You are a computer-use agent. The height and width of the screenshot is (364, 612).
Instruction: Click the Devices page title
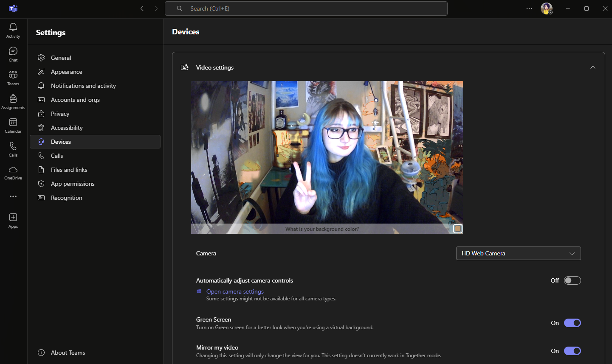tap(186, 32)
